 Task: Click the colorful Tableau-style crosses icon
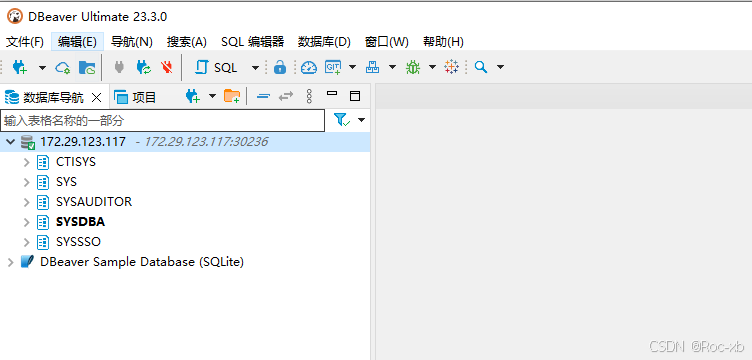pos(451,67)
